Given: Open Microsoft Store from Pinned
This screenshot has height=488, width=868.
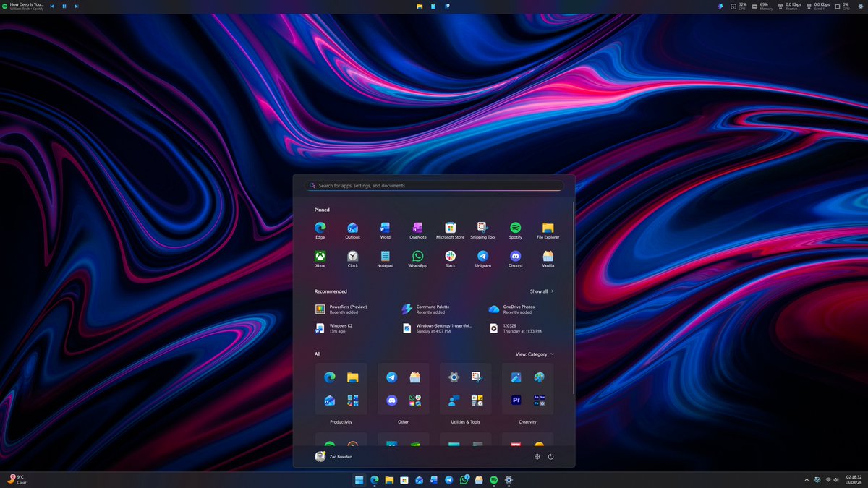Looking at the screenshot, I should point(450,231).
